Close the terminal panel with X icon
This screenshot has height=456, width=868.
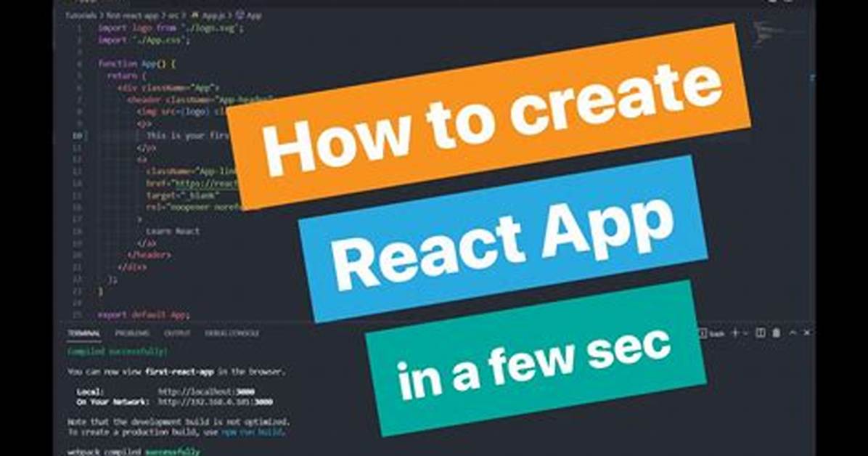pyautogui.click(x=807, y=333)
